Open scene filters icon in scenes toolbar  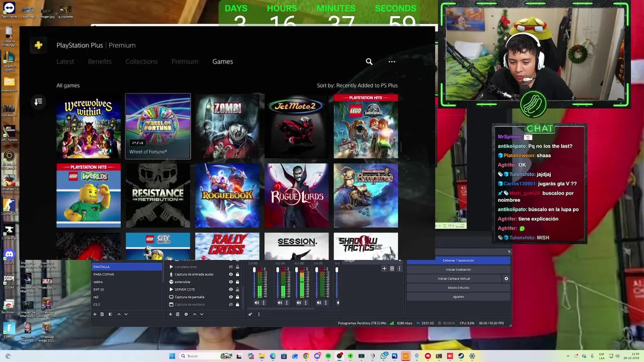(x=110, y=314)
